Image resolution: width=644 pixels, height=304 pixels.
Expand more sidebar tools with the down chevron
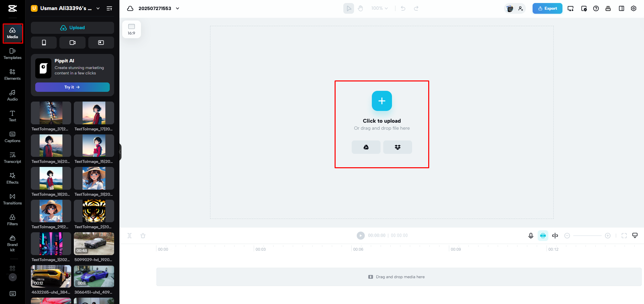(x=12, y=277)
